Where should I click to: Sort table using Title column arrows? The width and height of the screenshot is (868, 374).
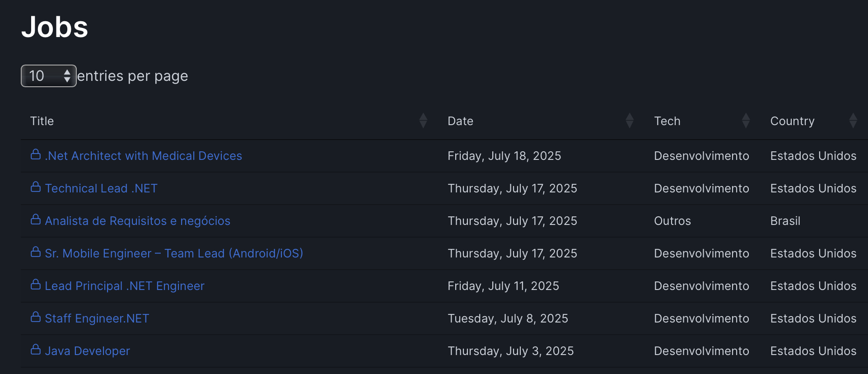click(x=423, y=121)
